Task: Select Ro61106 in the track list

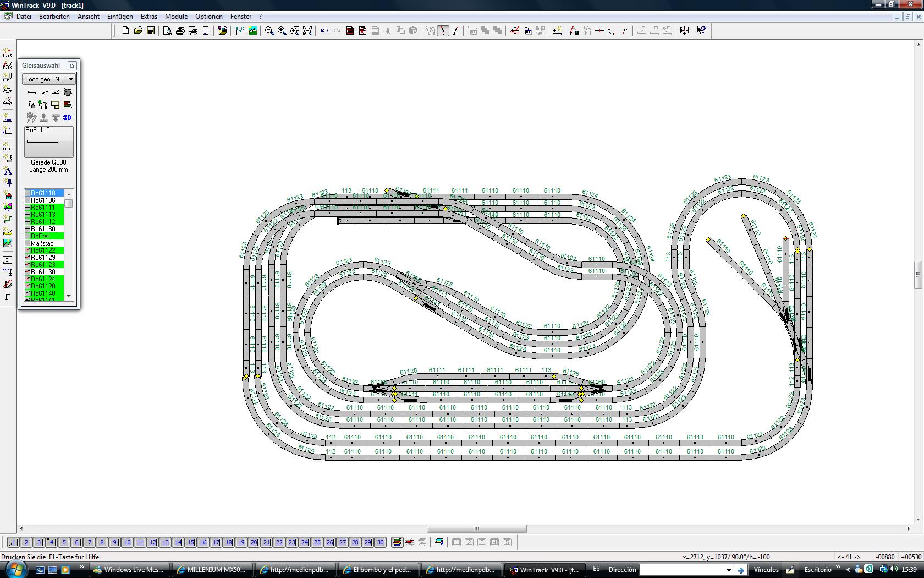Action: (x=44, y=200)
